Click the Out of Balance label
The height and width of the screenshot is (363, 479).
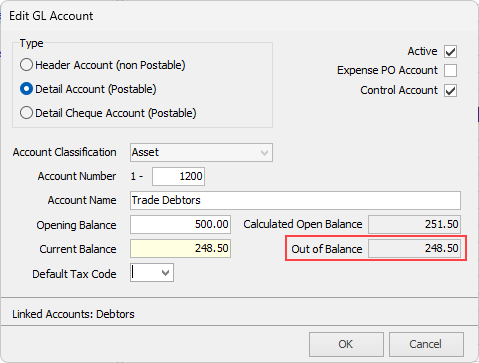tap(327, 249)
